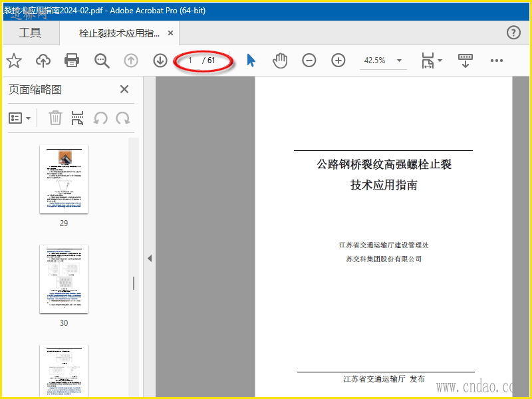Click the text 技术应用指南
532x399 pixels.
click(x=384, y=185)
